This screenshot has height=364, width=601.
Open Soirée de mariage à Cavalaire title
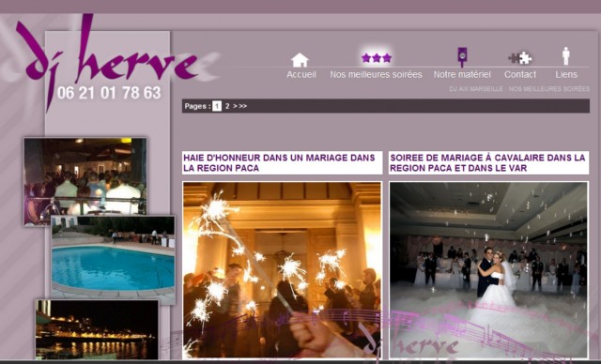[x=487, y=162]
